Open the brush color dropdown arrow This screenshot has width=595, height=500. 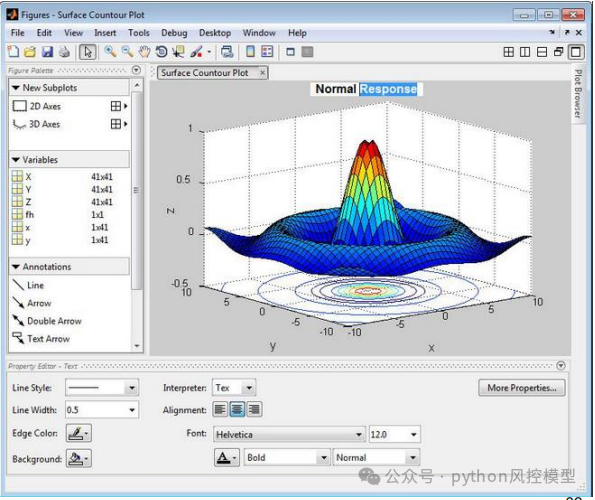[209, 52]
